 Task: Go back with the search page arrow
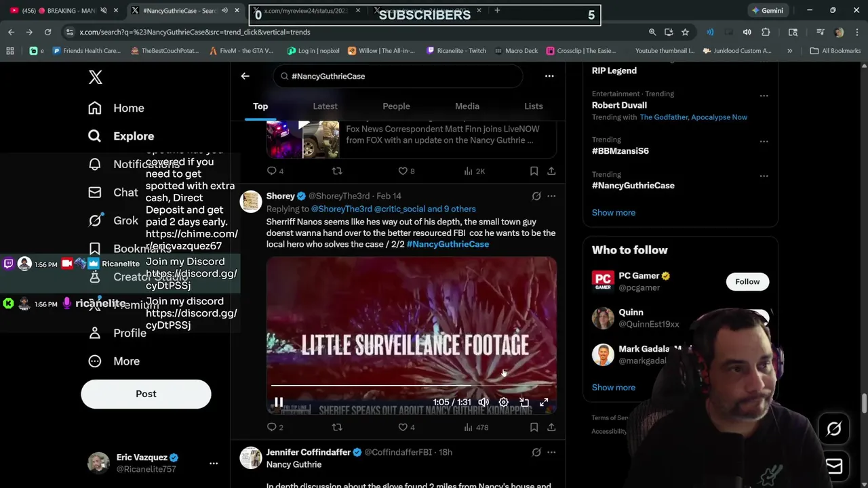coord(245,76)
